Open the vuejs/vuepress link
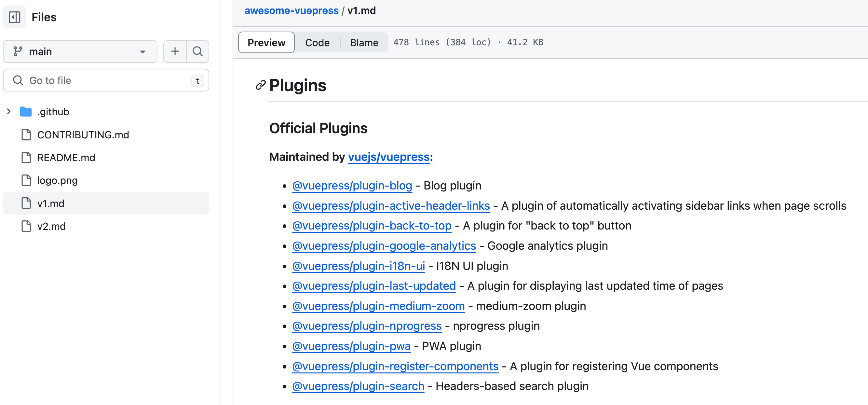Viewport: 868px width, 405px height. pyautogui.click(x=388, y=157)
